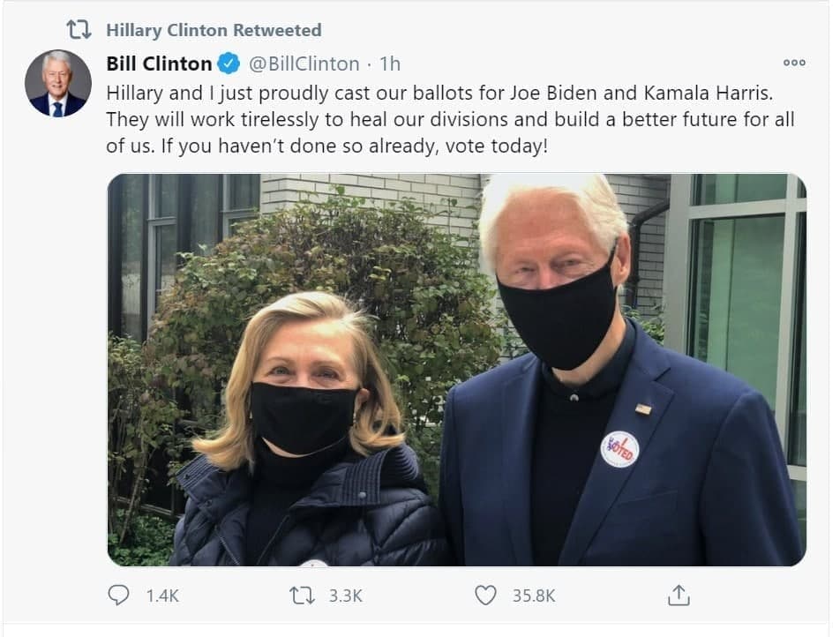Open the tweet's more options menu
Image resolution: width=840 pixels, height=637 pixels.
(x=794, y=63)
